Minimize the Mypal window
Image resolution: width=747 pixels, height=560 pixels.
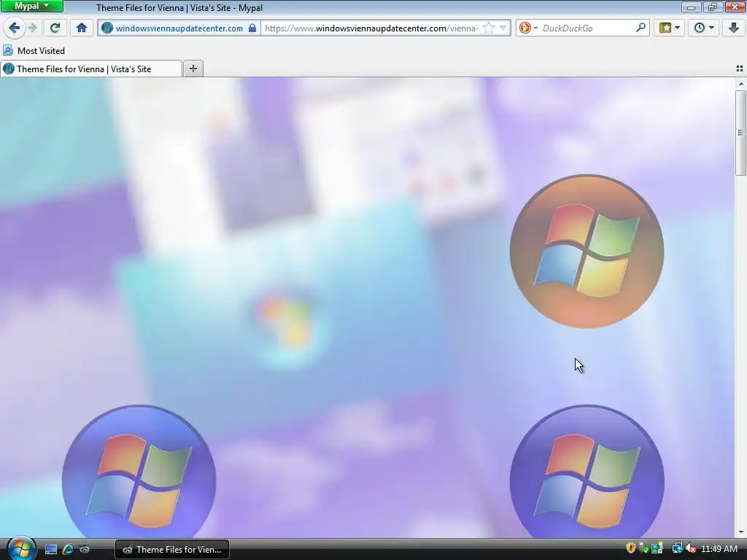[x=691, y=7]
